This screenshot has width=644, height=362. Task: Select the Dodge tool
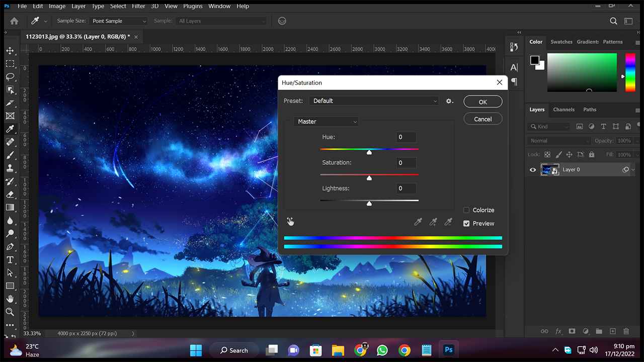click(x=10, y=234)
